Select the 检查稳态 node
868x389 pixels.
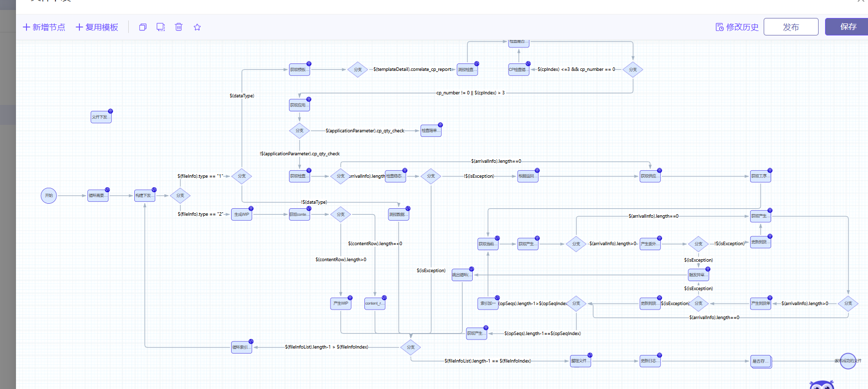[x=395, y=176]
